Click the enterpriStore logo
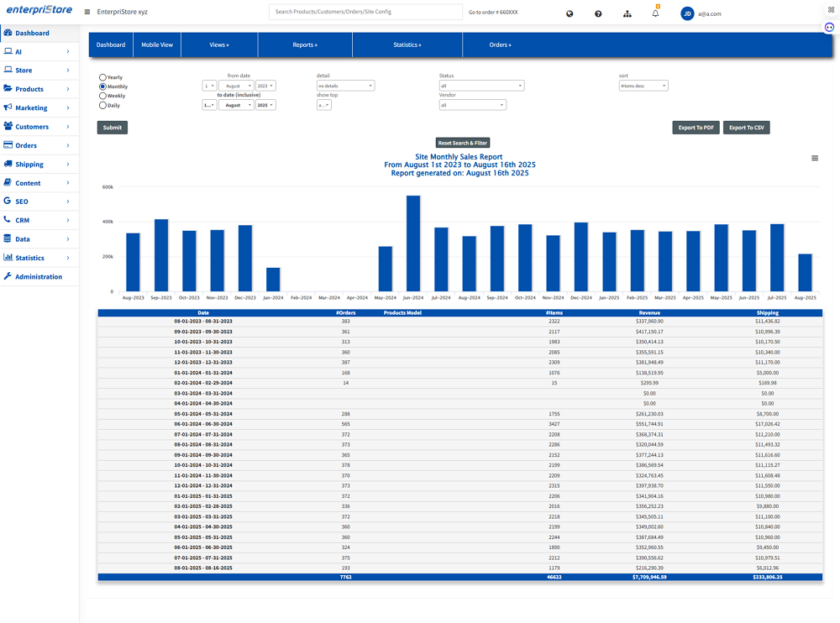 click(x=39, y=9)
